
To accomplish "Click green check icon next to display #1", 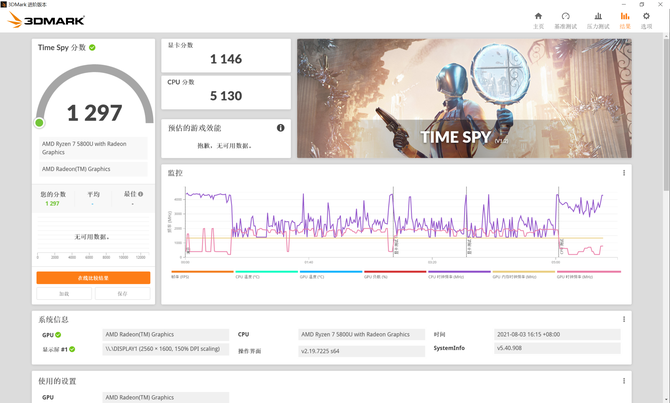I will 72,349.
